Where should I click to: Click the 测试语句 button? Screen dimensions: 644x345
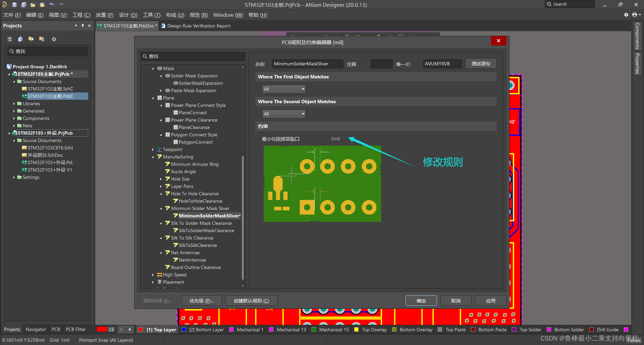tap(481, 64)
